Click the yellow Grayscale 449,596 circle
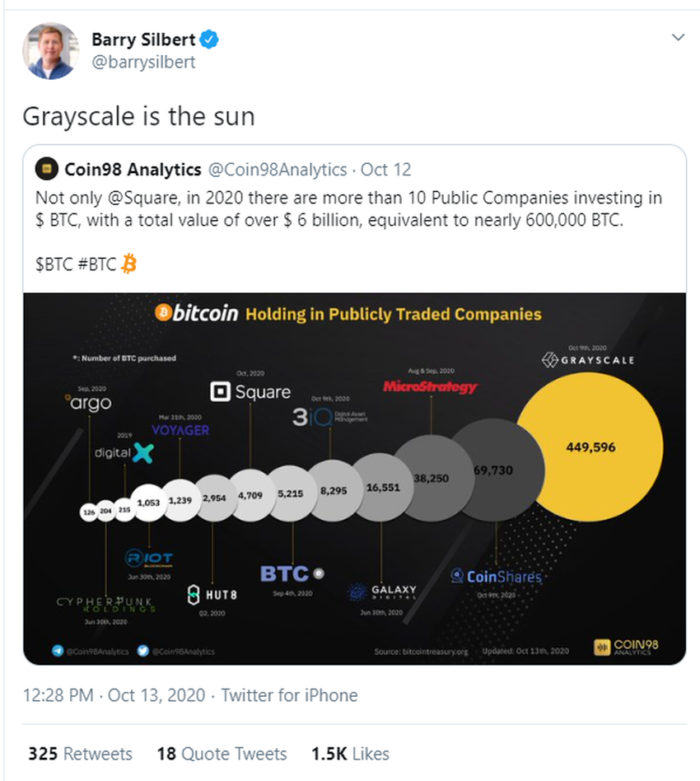The width and height of the screenshot is (700, 781). [590, 447]
